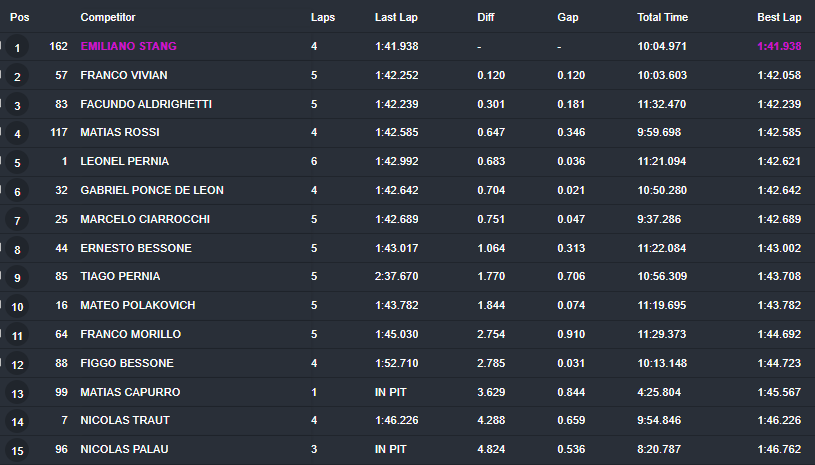Click the Competitor column header

tap(108, 17)
